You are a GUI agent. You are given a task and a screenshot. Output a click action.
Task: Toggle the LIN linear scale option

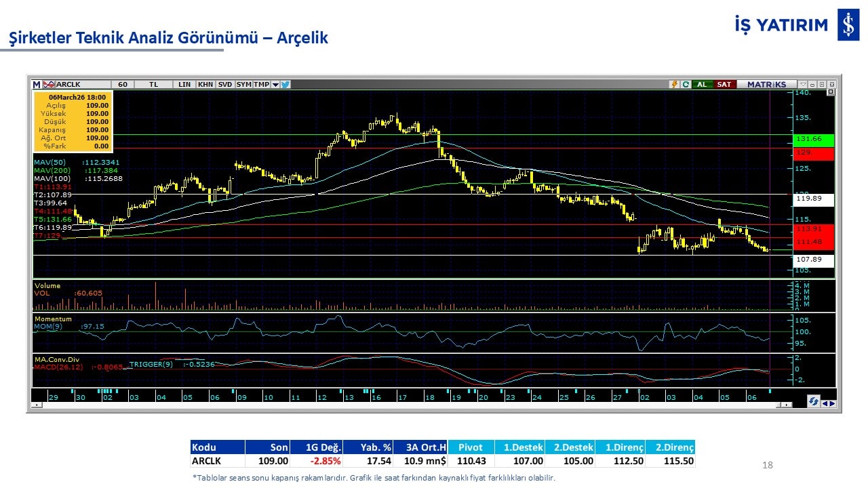tap(184, 85)
